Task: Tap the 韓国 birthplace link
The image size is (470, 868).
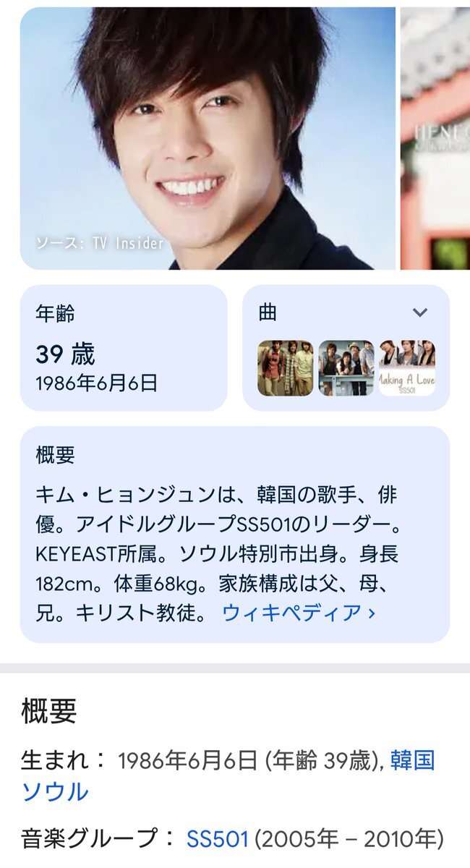Action: click(x=413, y=760)
